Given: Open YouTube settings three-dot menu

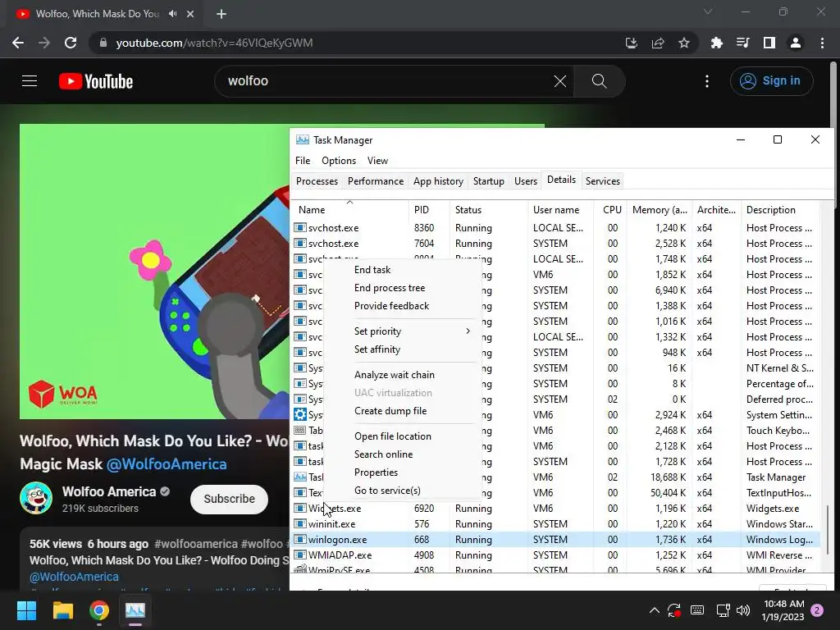Looking at the screenshot, I should click(707, 81).
